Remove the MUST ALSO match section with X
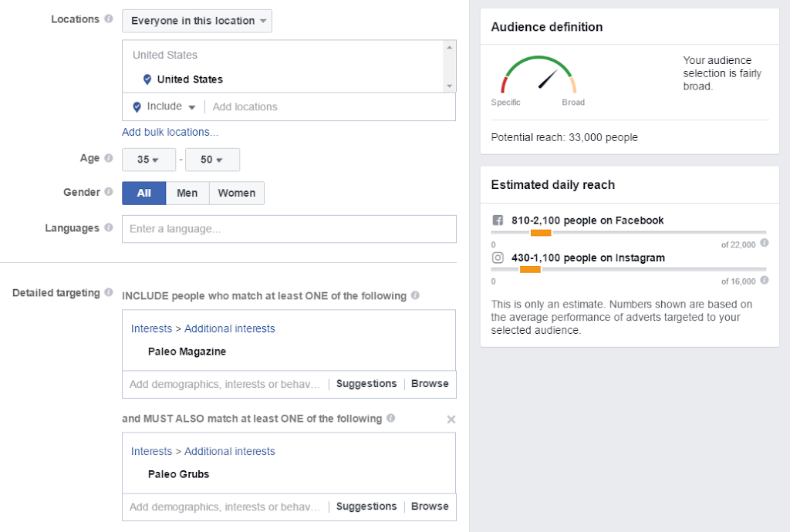Image resolution: width=790 pixels, height=532 pixels. pos(451,419)
